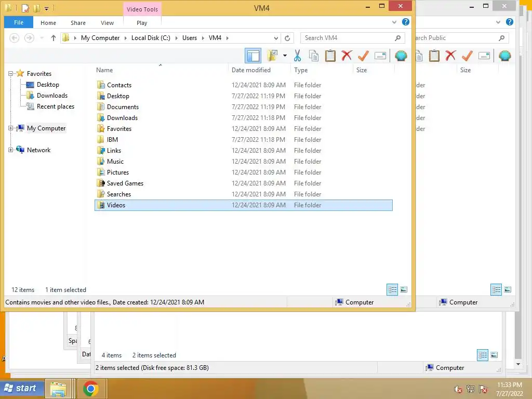Click the Copy icon in VM4 toolbar
532x399 pixels.
tap(313, 56)
